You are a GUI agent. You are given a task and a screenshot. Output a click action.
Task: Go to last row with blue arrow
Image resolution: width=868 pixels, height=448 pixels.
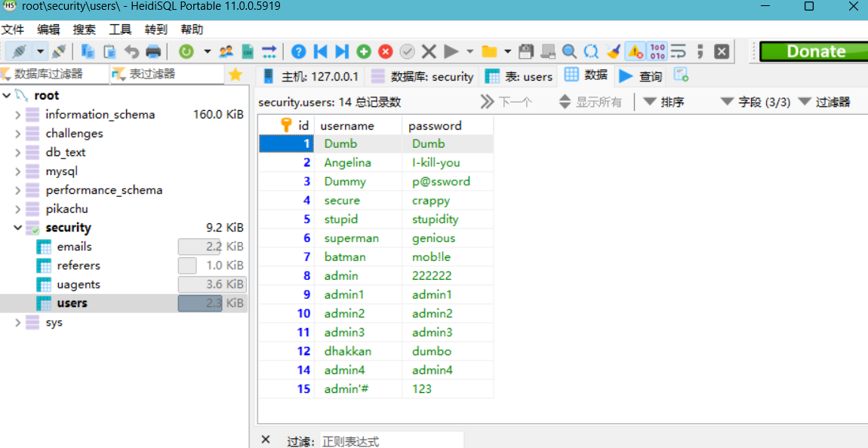click(x=342, y=52)
